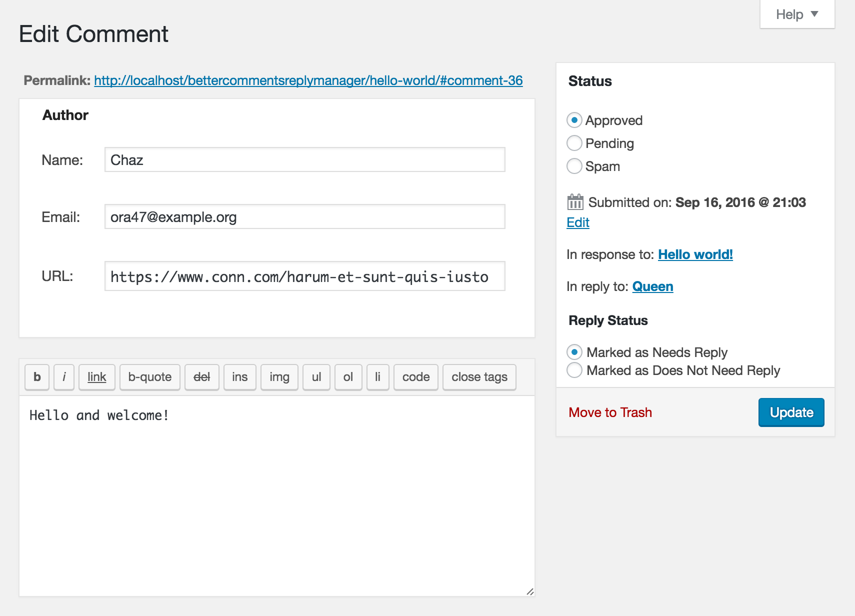855x616 pixels.
Task: Select the Approved status radio button
Action: [574, 120]
